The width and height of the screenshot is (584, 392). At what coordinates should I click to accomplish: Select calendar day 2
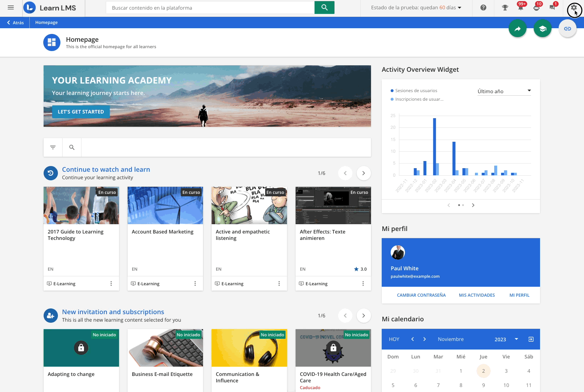click(x=484, y=371)
